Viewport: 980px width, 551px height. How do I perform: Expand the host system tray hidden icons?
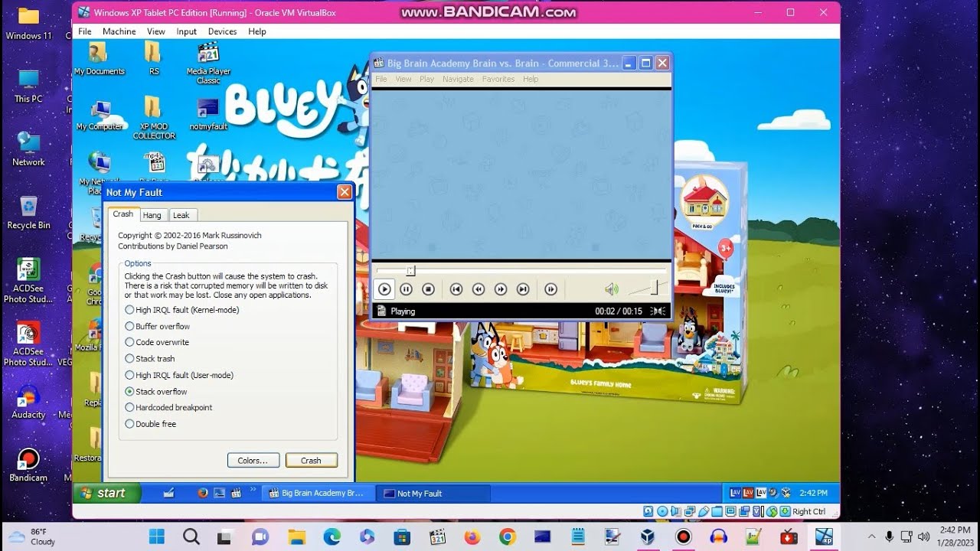pyautogui.click(x=871, y=536)
